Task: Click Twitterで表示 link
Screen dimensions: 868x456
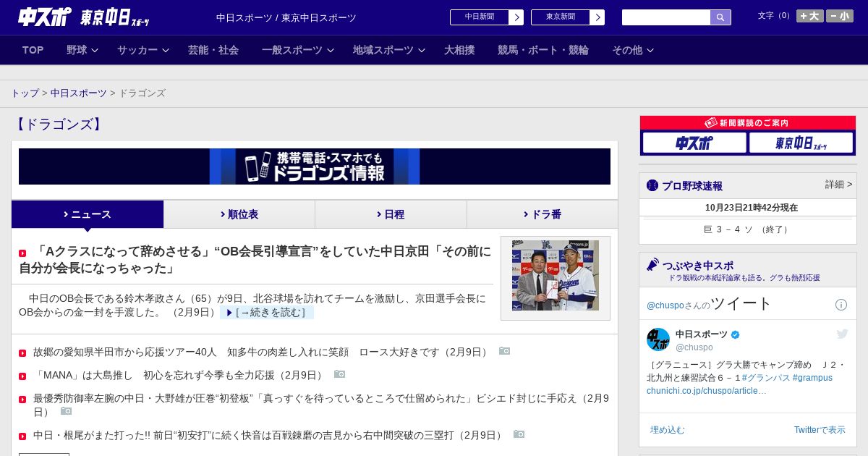Action: coord(820,430)
